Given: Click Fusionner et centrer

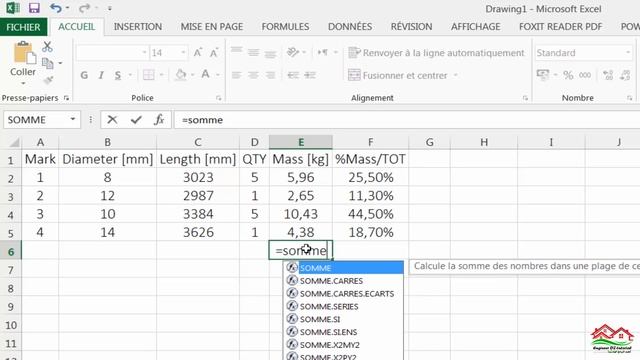Looking at the screenshot, I should point(398,75).
